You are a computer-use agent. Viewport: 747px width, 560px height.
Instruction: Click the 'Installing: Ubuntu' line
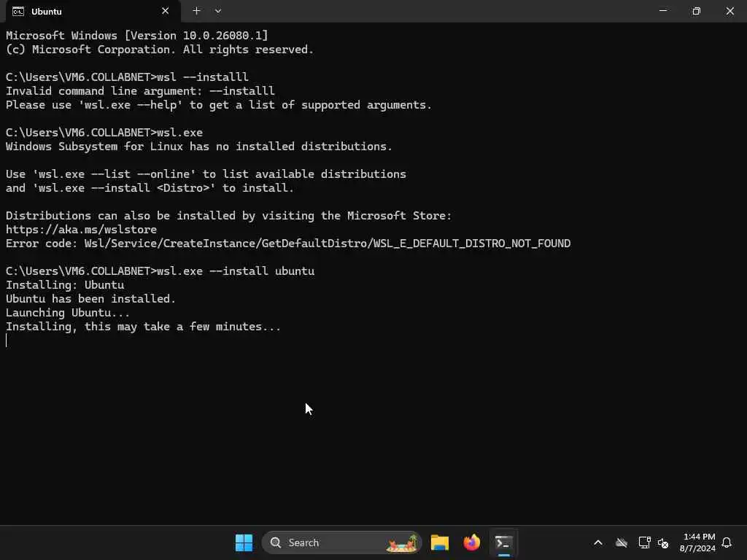coord(65,285)
